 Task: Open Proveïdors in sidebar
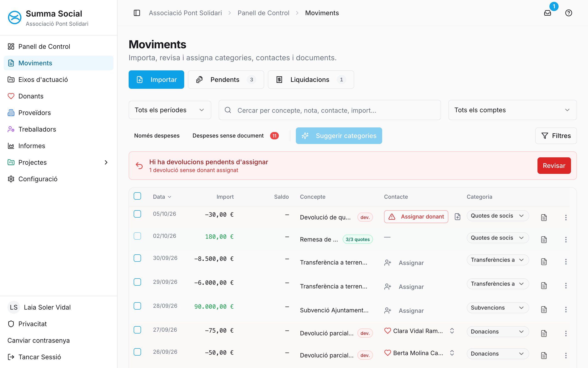59,113
